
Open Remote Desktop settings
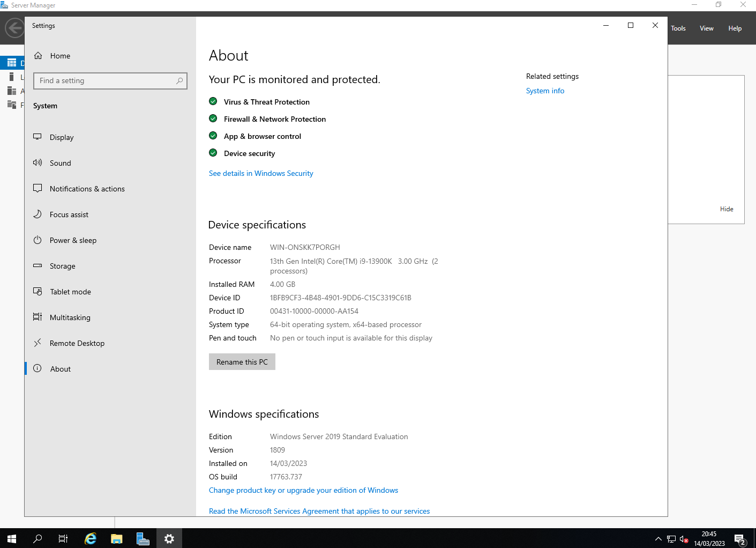pyautogui.click(x=77, y=343)
